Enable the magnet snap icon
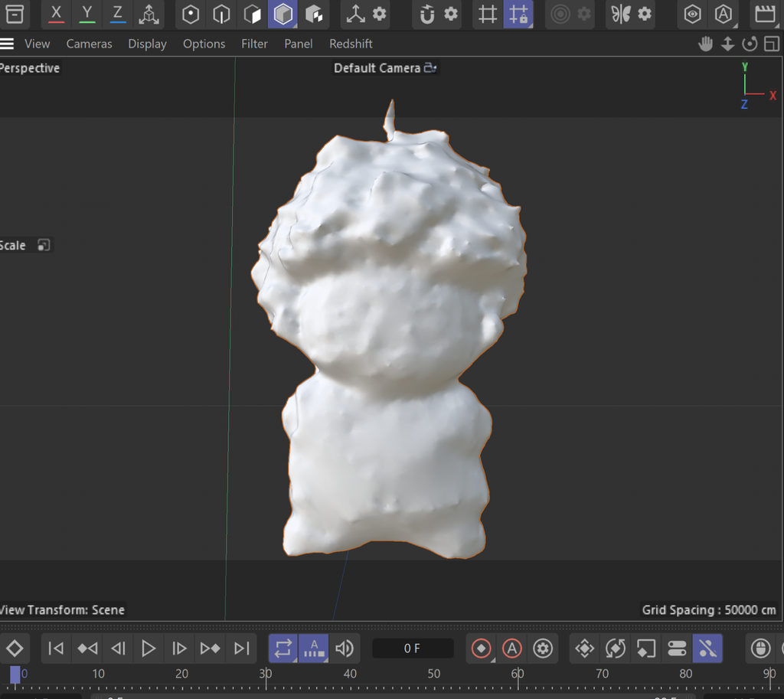784x699 pixels. point(427,14)
